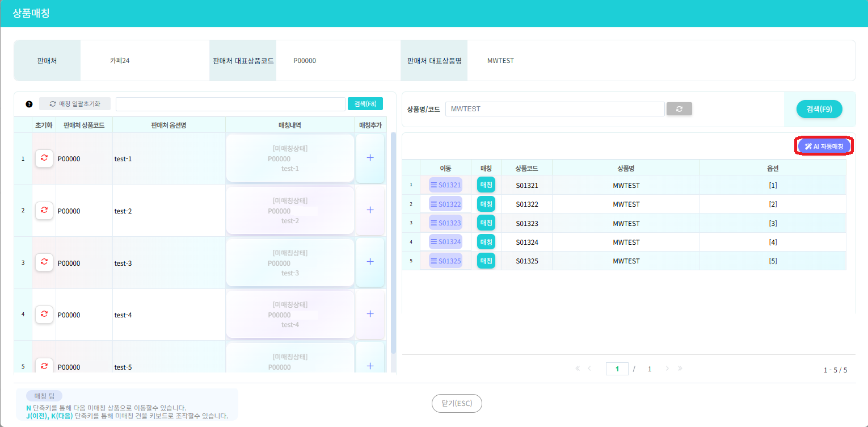Reset matching for test-3 row
The image size is (868, 427).
click(44, 263)
